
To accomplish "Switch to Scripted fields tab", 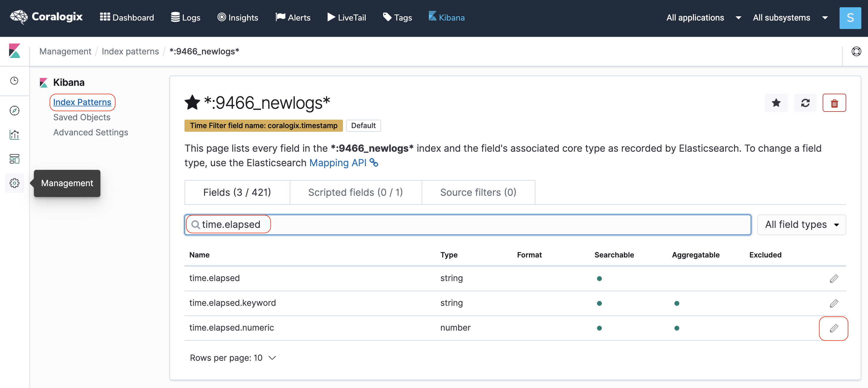I will point(355,192).
